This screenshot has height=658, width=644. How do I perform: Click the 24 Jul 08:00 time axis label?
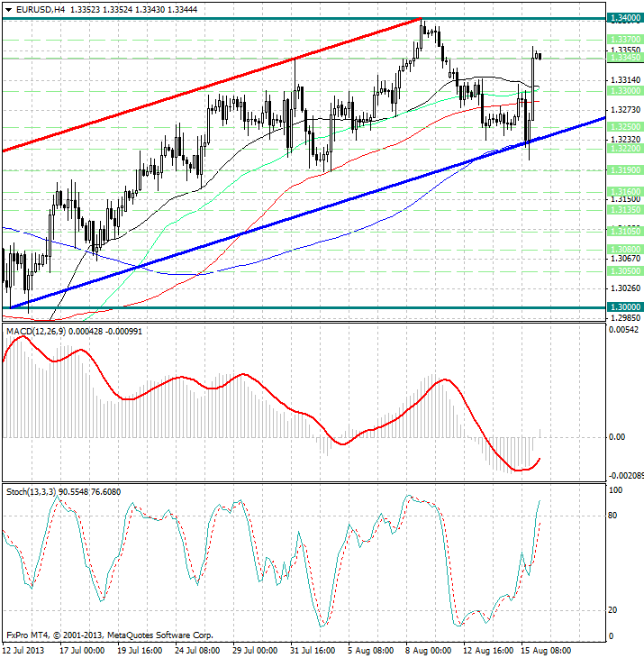tap(197, 651)
